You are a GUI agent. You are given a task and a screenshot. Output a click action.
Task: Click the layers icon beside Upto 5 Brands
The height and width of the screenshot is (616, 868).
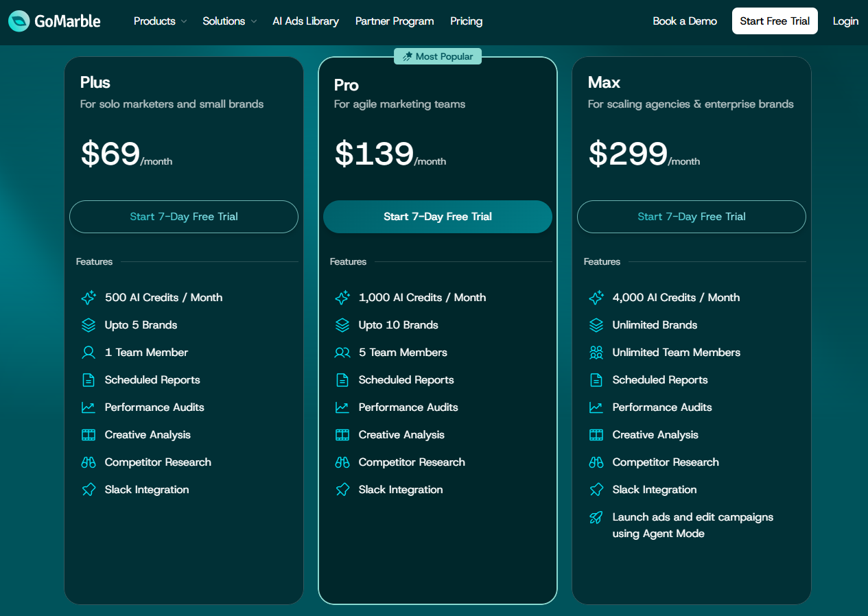89,325
